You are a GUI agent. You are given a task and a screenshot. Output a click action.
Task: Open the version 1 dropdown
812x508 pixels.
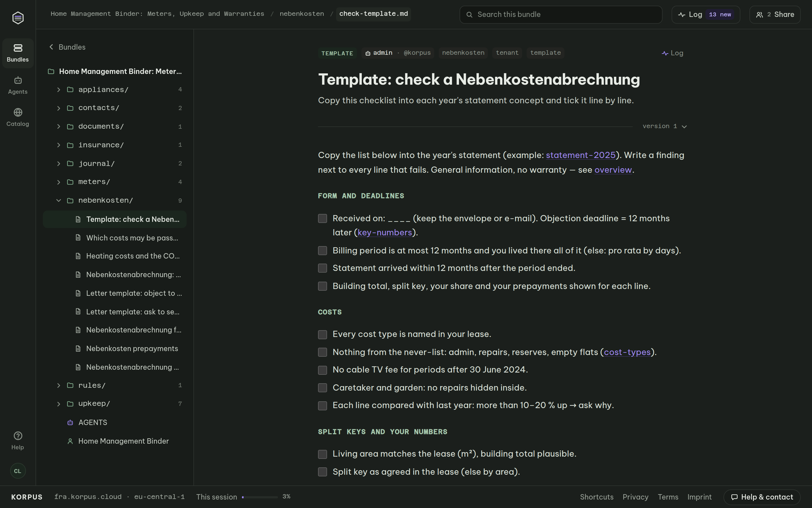(x=664, y=126)
